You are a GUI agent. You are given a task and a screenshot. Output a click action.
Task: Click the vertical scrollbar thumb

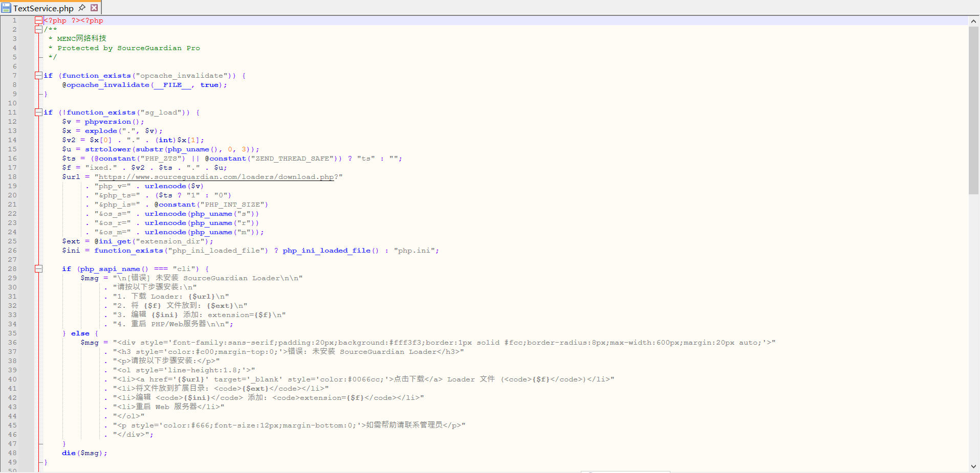coord(973,110)
